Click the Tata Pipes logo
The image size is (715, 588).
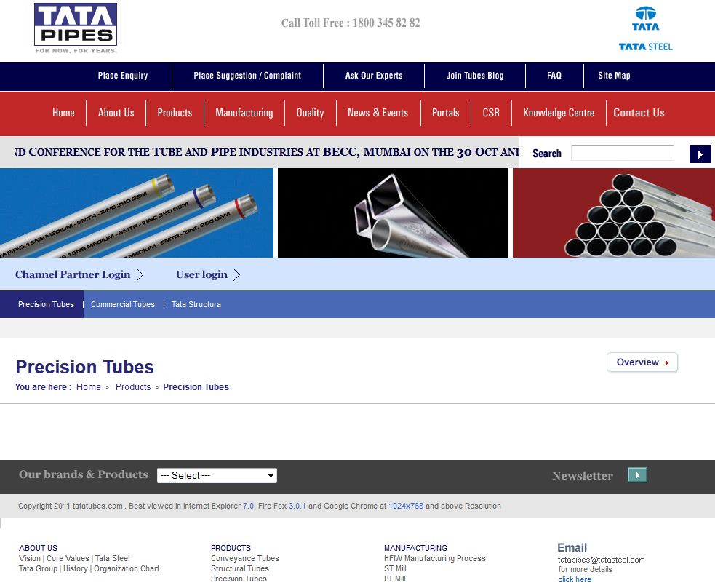76,28
